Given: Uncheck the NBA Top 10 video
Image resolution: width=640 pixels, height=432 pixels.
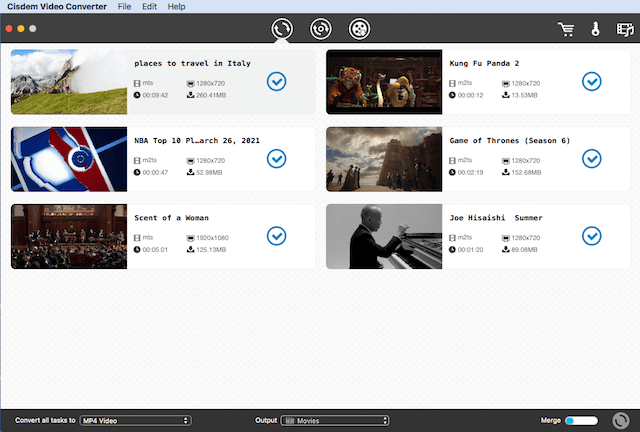Looking at the screenshot, I should point(276,159).
